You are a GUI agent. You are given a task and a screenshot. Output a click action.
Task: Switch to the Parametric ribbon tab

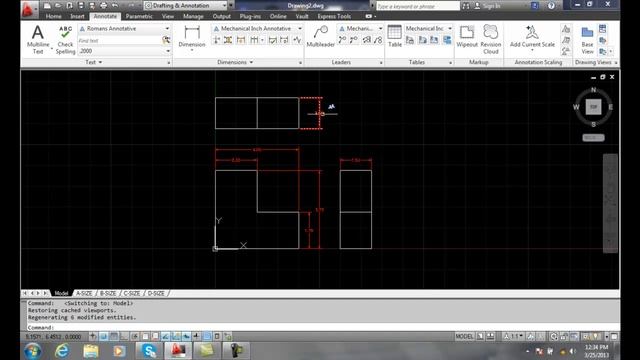point(139,16)
